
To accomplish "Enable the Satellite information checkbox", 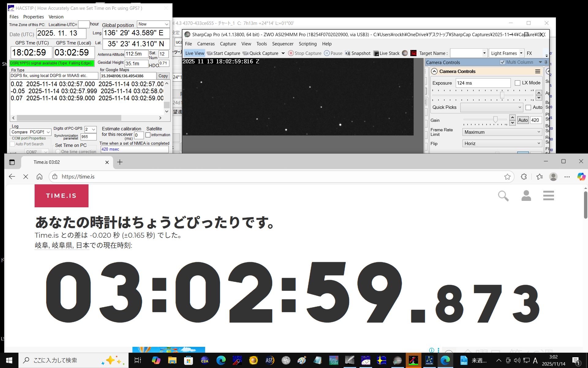I will pos(148,135).
